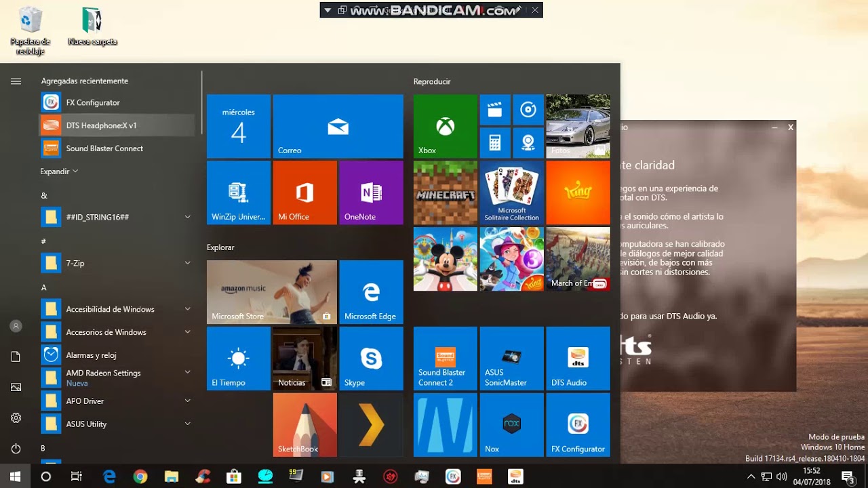Open Bandicam bar dropdown arrow
This screenshot has height=488, width=868.
pyautogui.click(x=328, y=10)
